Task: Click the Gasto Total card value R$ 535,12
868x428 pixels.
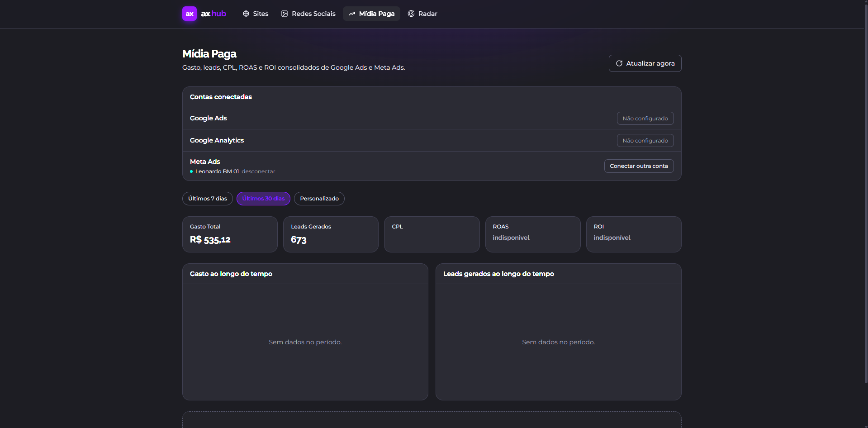Action: click(x=210, y=240)
